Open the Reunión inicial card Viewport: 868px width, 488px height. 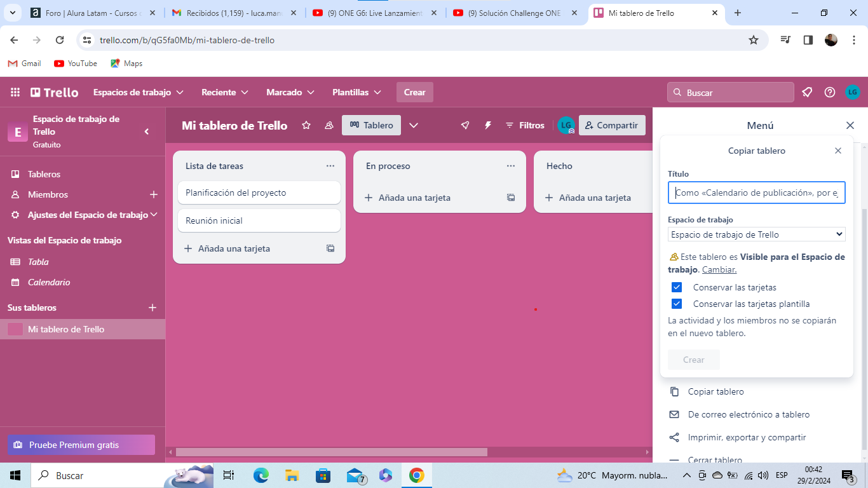point(259,220)
